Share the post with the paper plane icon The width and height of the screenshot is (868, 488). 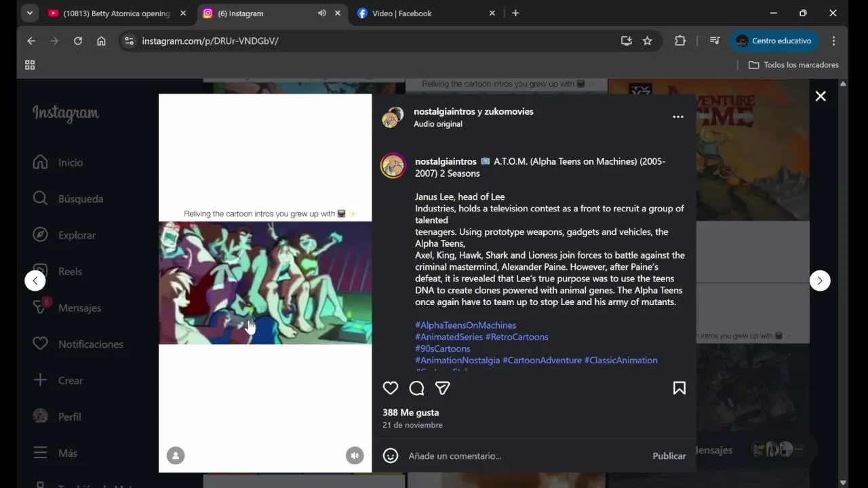[443, 388]
